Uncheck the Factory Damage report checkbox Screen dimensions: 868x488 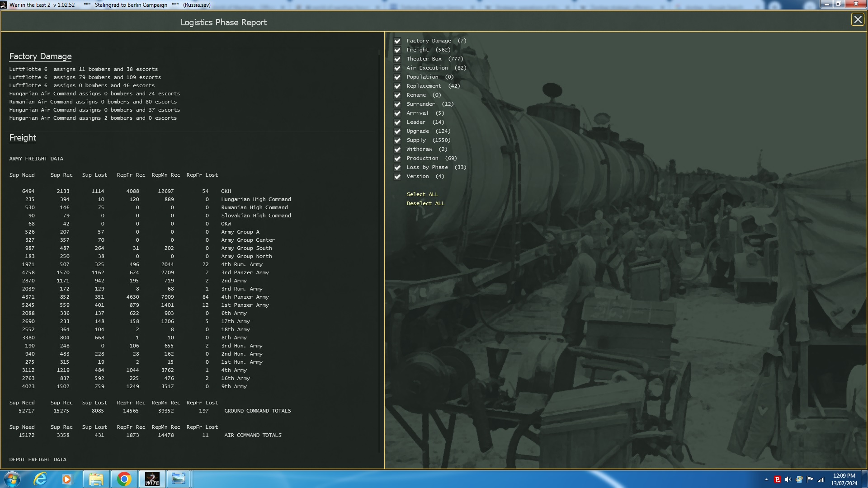(x=397, y=41)
